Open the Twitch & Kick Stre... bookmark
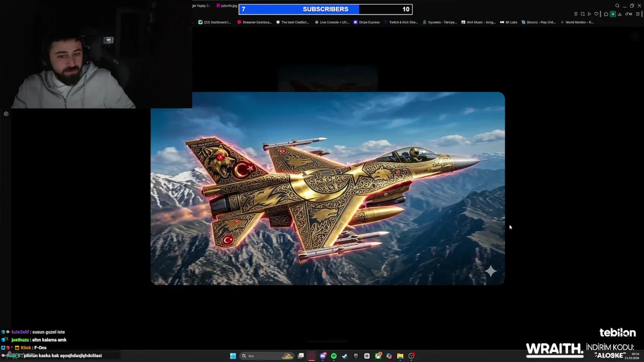Viewport: 644px width, 362px height. coord(400,22)
